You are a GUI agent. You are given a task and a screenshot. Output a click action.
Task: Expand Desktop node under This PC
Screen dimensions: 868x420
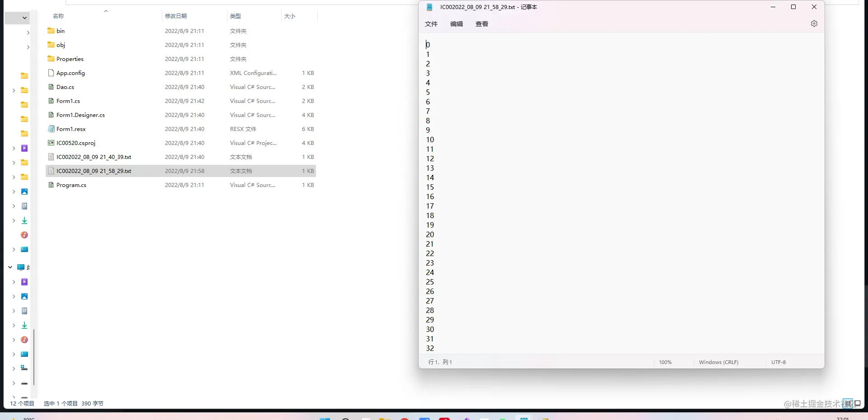coord(14,354)
